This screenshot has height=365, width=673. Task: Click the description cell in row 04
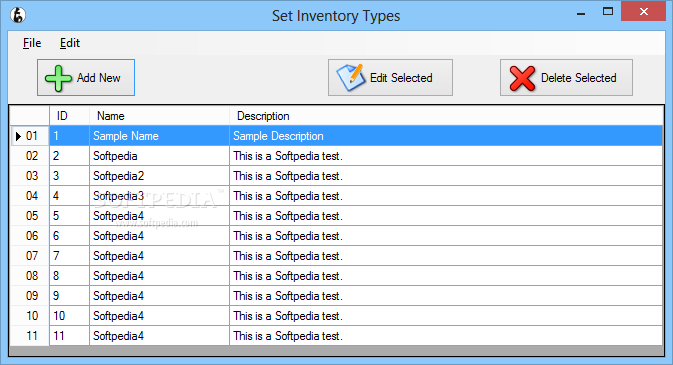(x=446, y=196)
